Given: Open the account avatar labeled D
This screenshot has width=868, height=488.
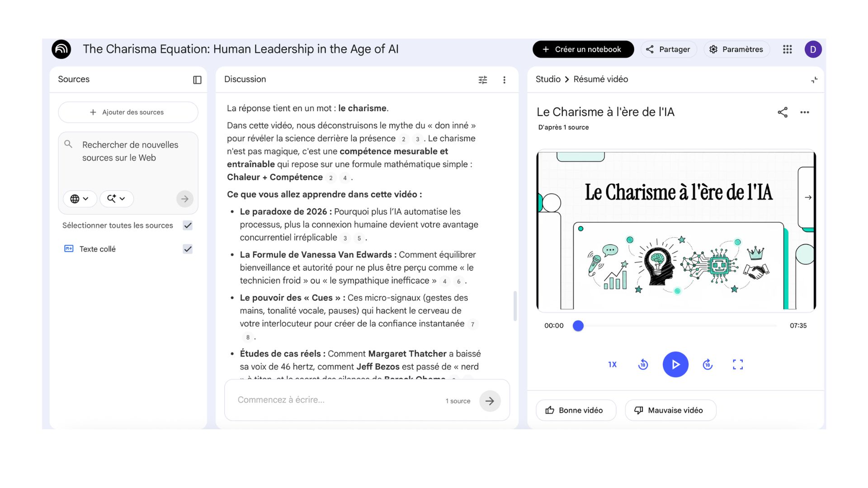Looking at the screenshot, I should (813, 49).
